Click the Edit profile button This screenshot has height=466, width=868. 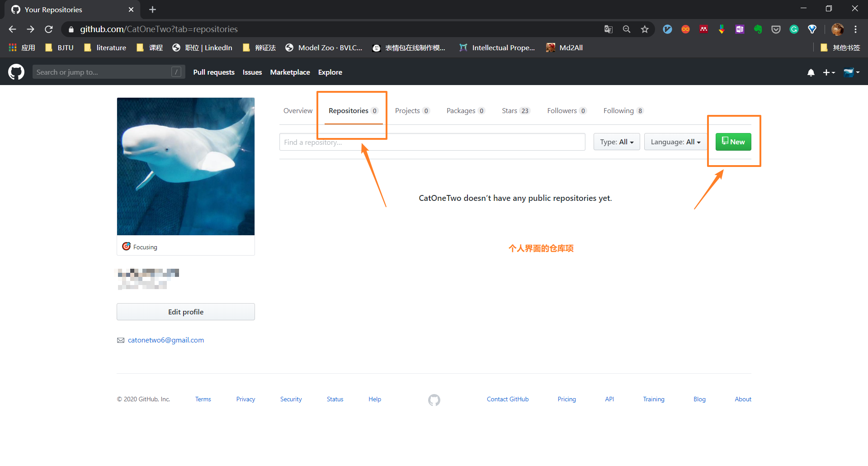pyautogui.click(x=186, y=312)
